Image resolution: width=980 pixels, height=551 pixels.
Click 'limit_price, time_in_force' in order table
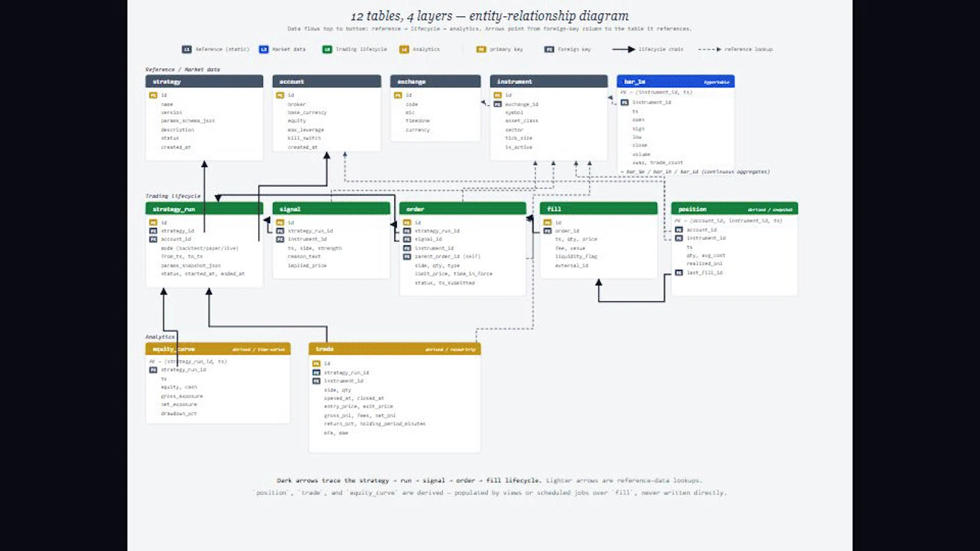click(453, 274)
